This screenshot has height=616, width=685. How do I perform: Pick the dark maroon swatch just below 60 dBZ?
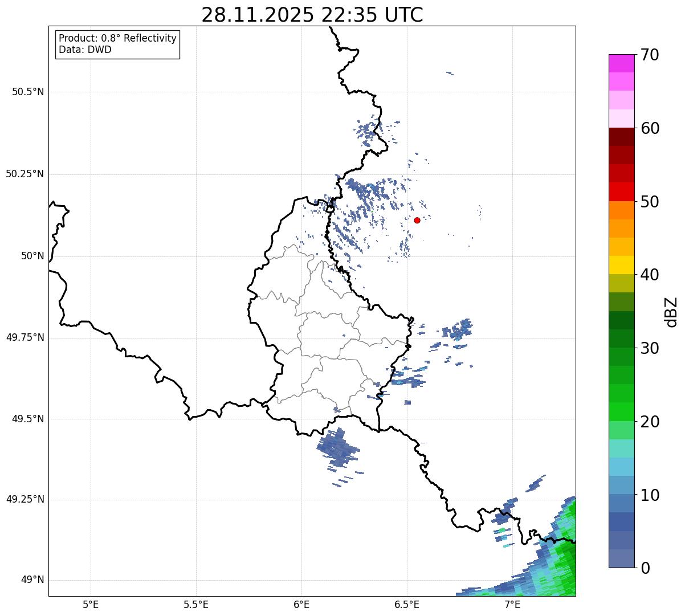click(x=622, y=137)
